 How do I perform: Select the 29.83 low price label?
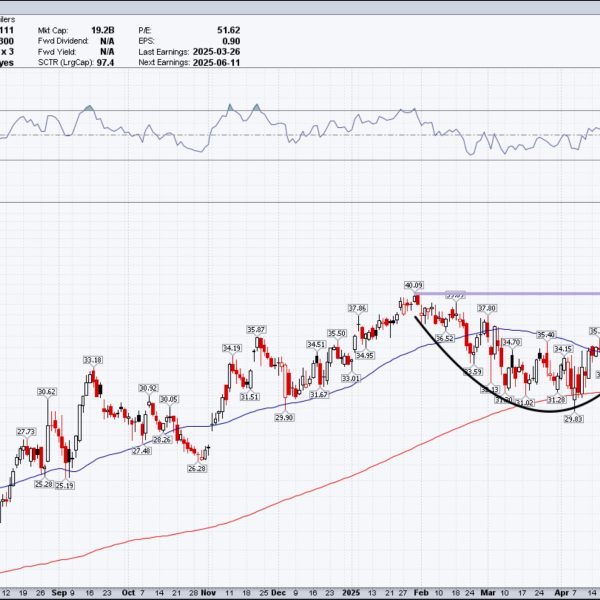(x=574, y=419)
